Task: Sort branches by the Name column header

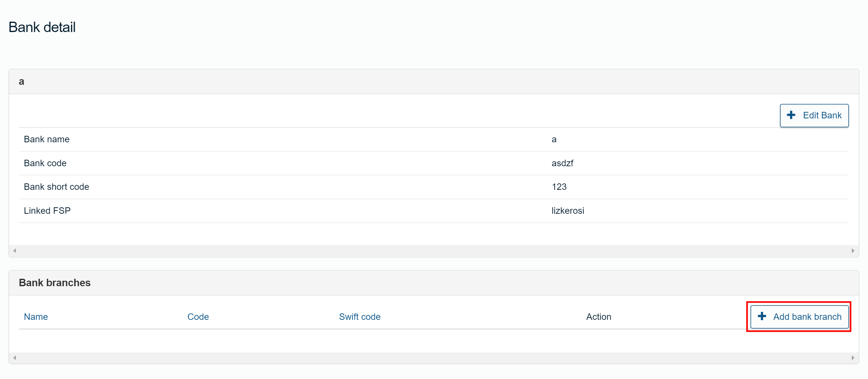Action: (36, 317)
